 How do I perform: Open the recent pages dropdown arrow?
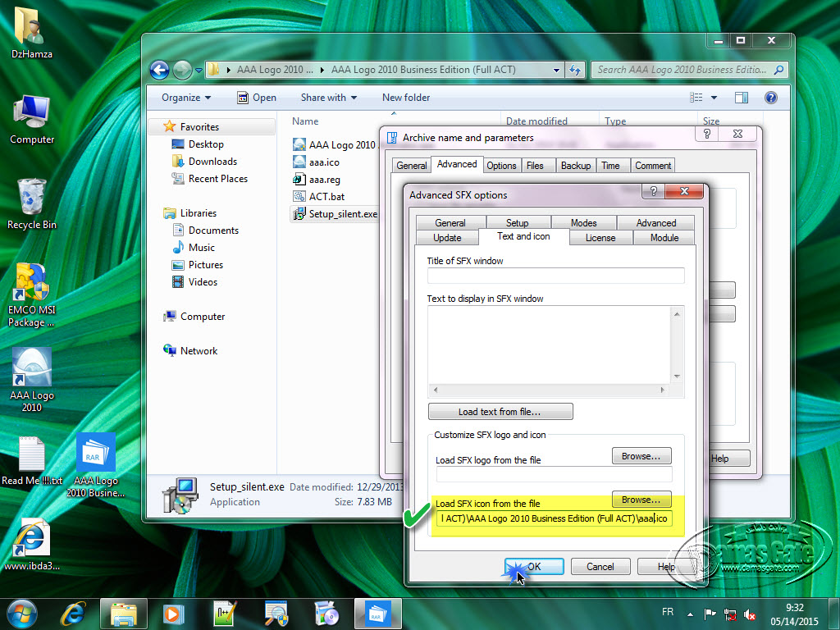pos(199,71)
